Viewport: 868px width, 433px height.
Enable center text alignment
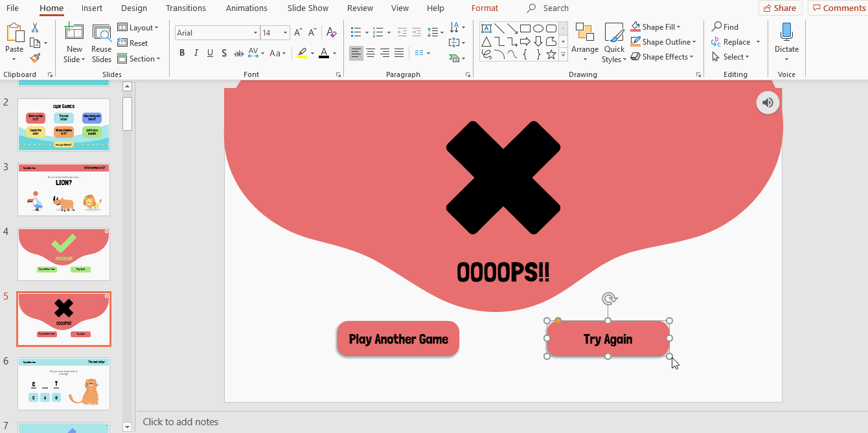371,53
